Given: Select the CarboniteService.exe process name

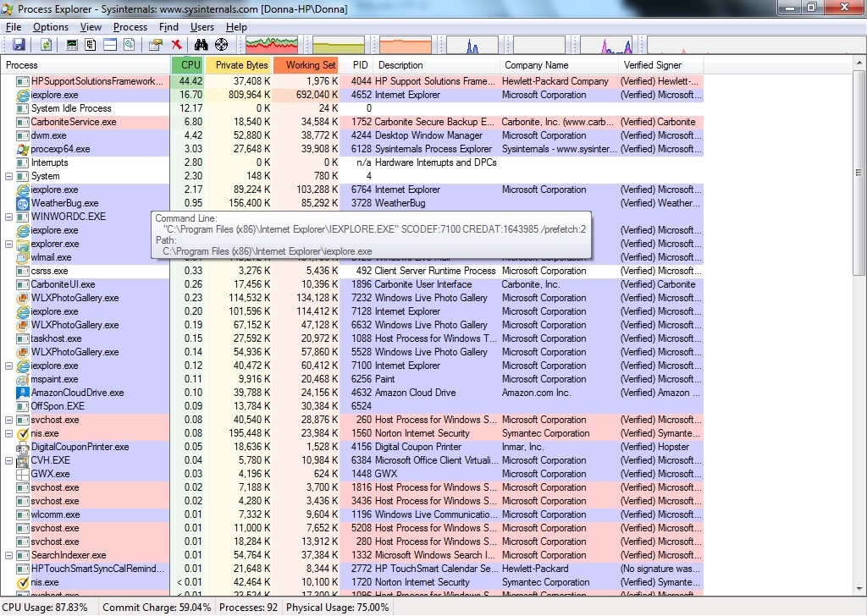Looking at the screenshot, I should [x=74, y=122].
